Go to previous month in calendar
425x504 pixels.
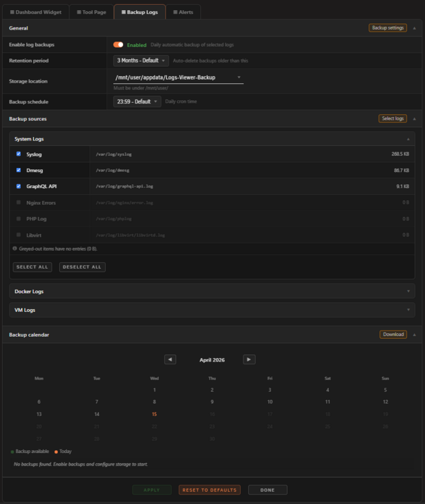pos(170,360)
